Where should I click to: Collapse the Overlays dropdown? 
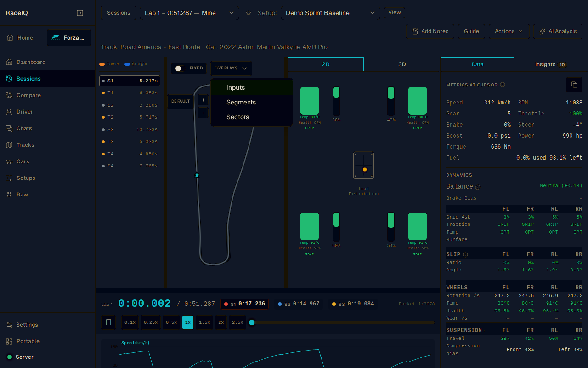pos(231,68)
